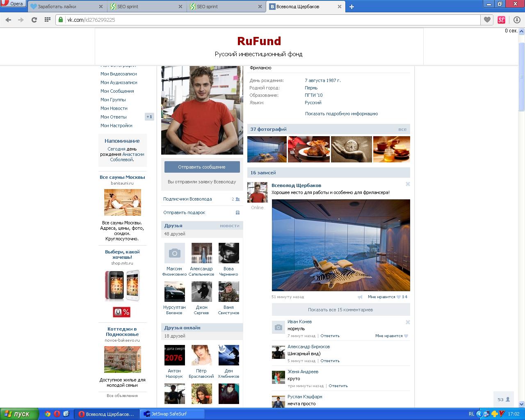
Task: Open the Speed Dial grid icon
Action: (48, 20)
